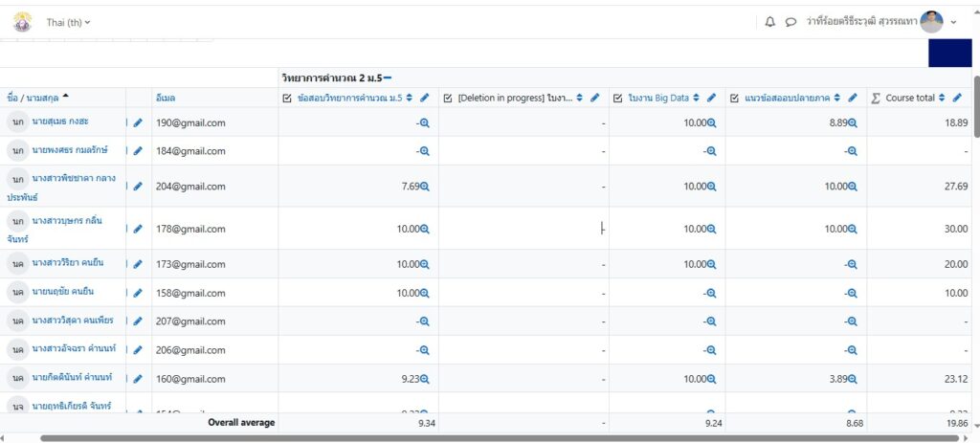Click the quiz checkbox icon for ข้อสอบวิทยาการคำนวณ
The height and width of the screenshot is (443, 980).
coord(287,98)
